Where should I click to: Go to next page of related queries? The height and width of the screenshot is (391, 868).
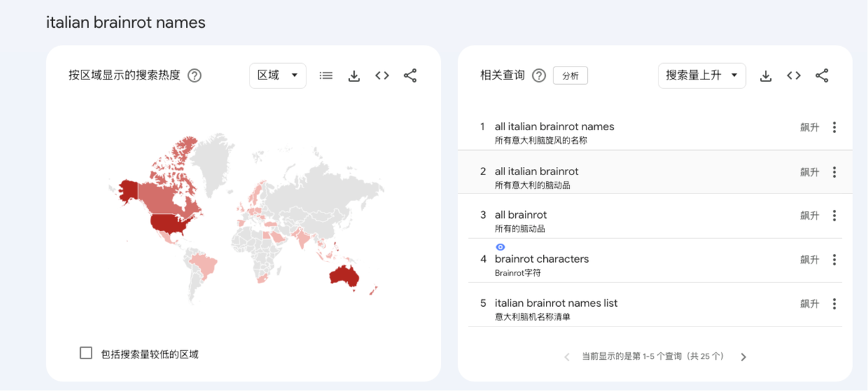click(743, 357)
